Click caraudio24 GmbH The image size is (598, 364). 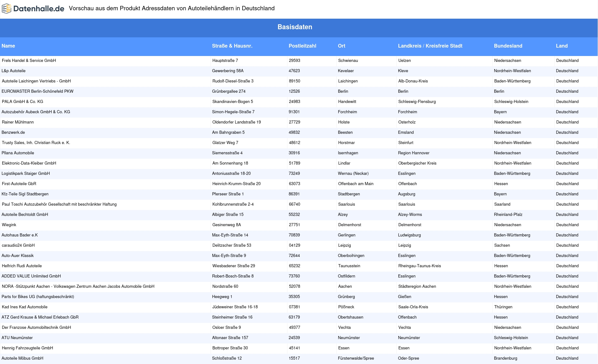tap(18, 245)
